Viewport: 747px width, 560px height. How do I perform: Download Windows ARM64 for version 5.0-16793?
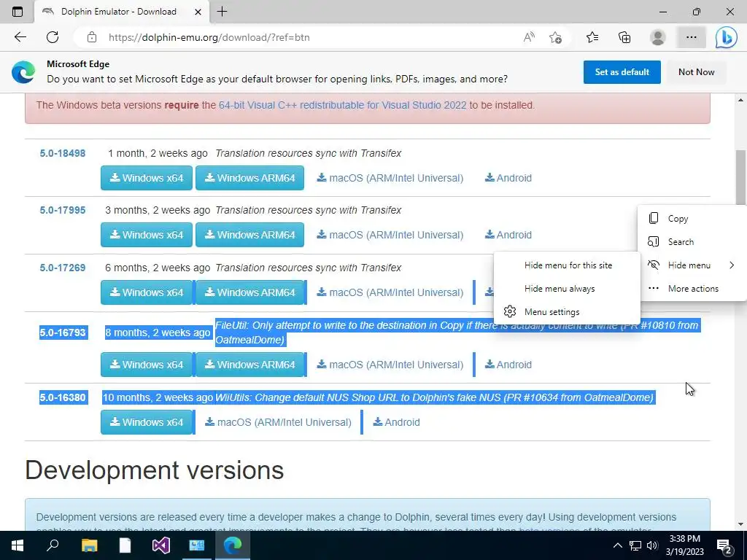[249, 365]
